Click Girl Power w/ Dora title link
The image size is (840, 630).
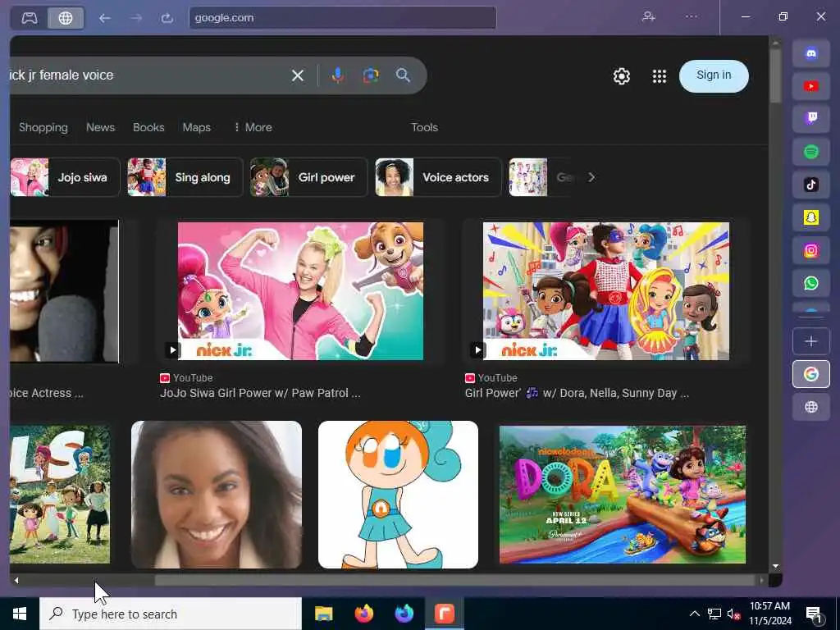[577, 393]
